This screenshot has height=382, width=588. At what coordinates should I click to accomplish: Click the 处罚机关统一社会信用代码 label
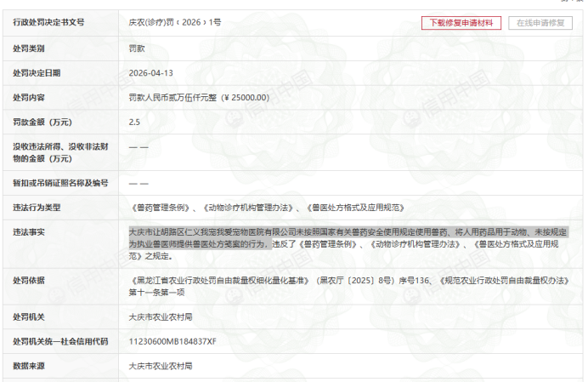tap(60, 341)
